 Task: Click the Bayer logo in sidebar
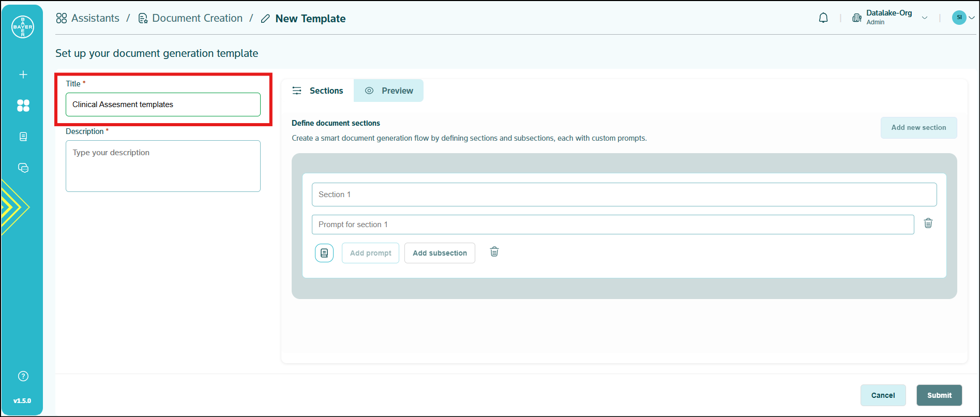point(23,27)
